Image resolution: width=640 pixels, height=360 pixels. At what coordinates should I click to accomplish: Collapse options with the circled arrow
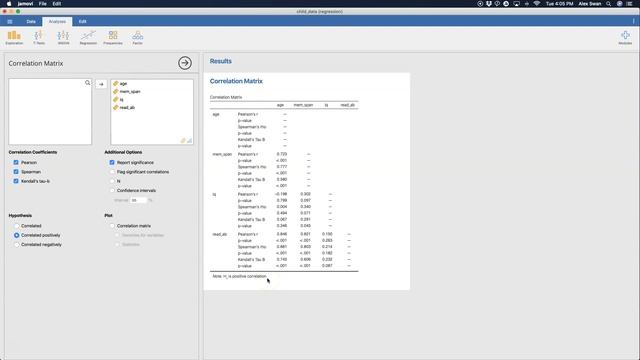click(185, 63)
